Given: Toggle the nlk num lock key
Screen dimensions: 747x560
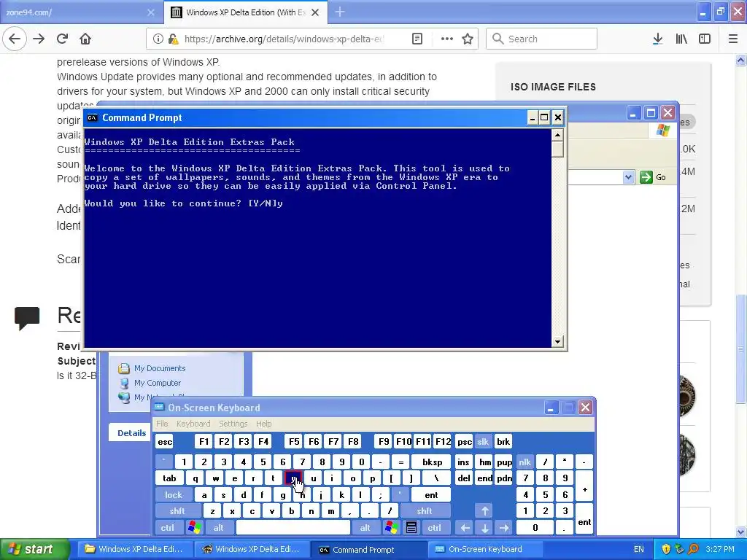Looking at the screenshot, I should 525,462.
